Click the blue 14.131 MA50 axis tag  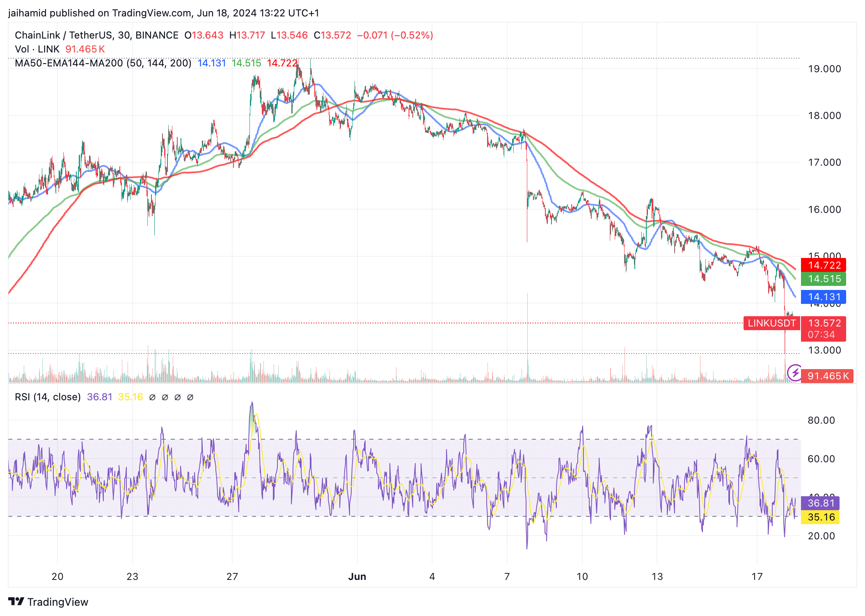(x=824, y=297)
